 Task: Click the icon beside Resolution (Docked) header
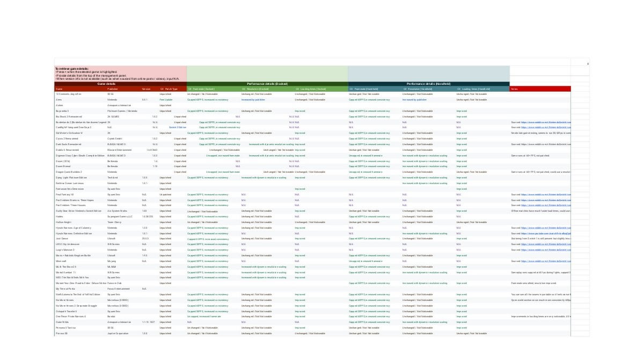pyautogui.click(x=243, y=89)
